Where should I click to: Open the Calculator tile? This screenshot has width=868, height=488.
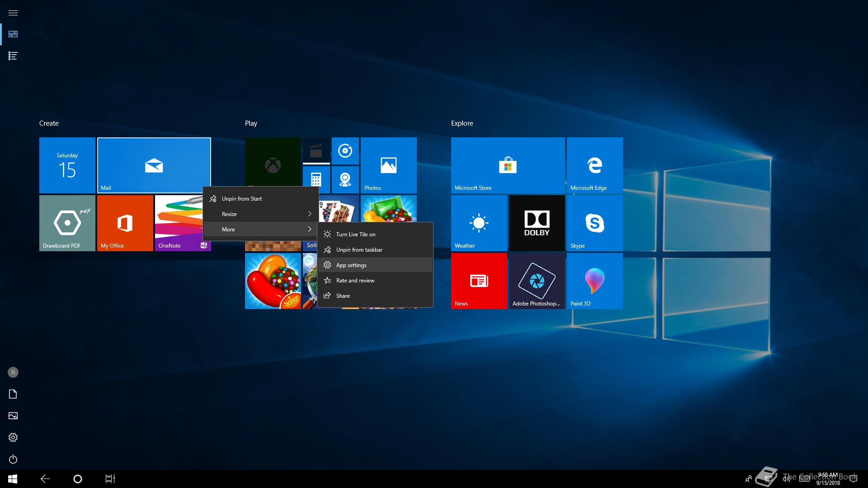tap(316, 177)
